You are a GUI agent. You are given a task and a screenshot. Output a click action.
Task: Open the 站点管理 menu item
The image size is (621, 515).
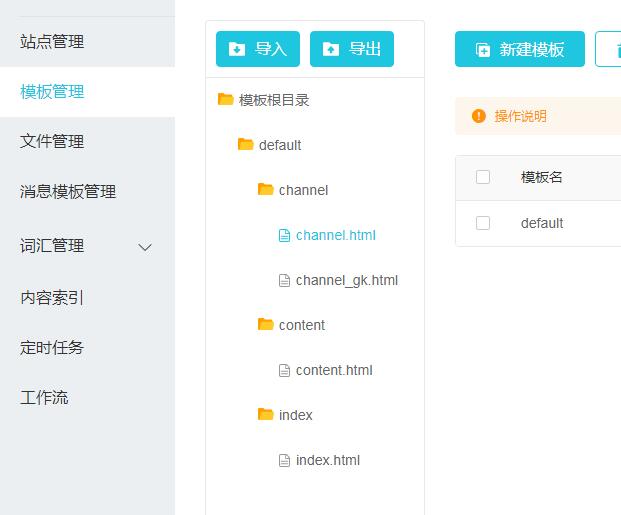[52, 42]
